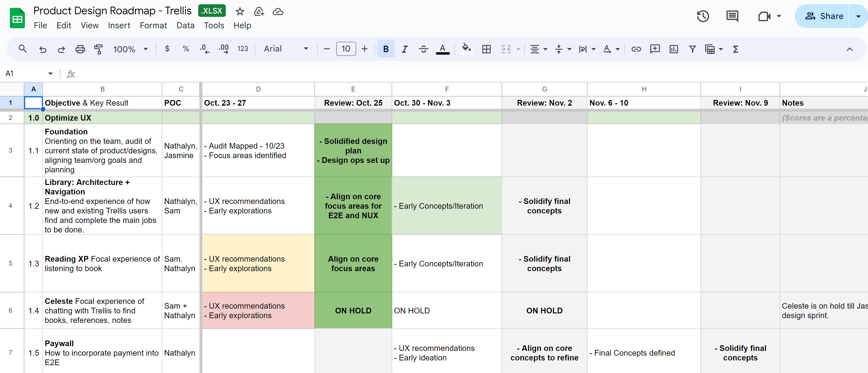Decrease font size minus button

coord(326,49)
